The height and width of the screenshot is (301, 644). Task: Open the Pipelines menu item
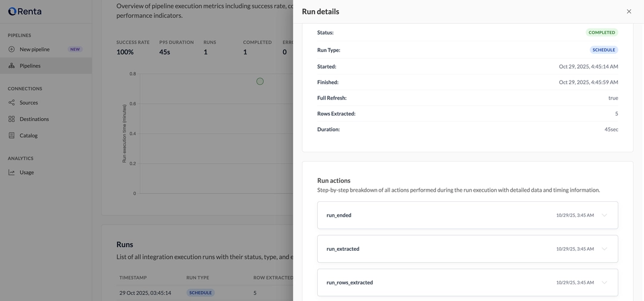[30, 66]
